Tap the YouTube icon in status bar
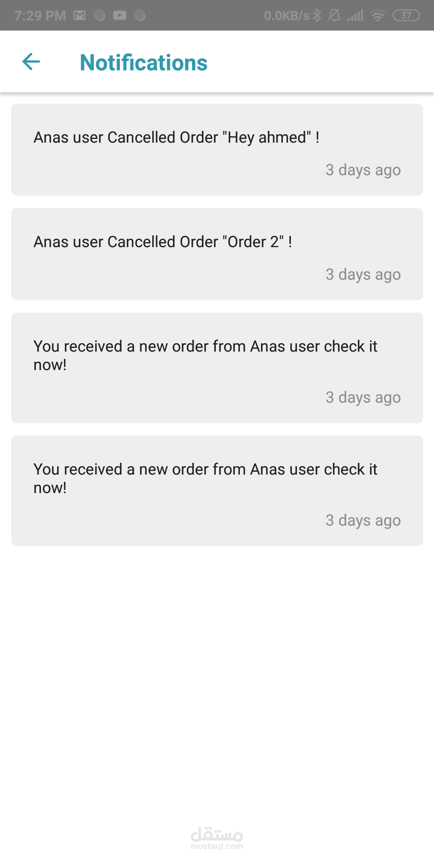 [x=120, y=16]
